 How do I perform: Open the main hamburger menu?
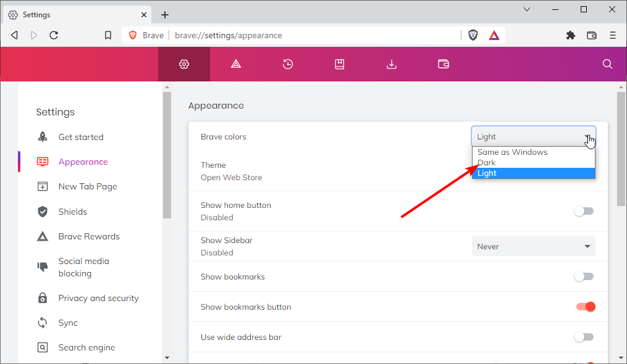[613, 35]
